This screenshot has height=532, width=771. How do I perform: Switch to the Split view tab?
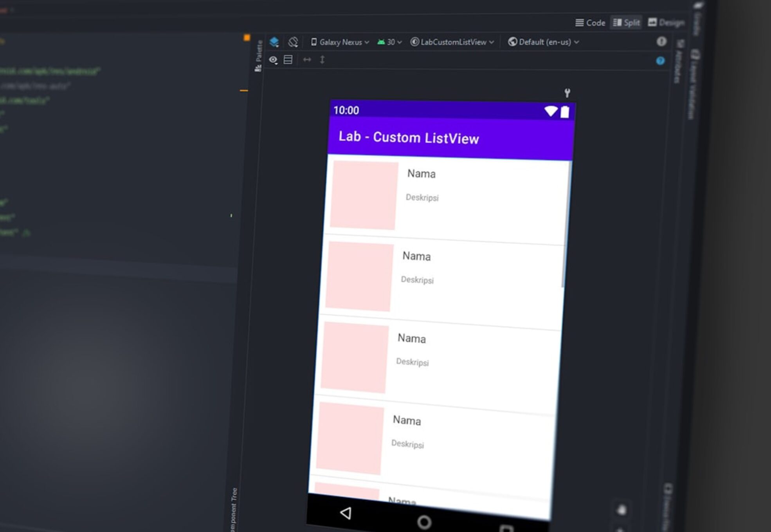pos(626,23)
